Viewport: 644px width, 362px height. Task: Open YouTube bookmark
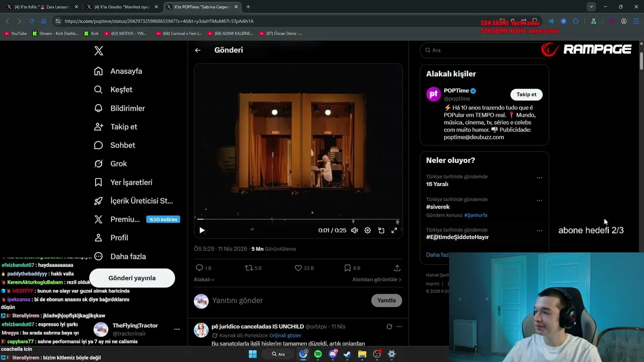[15, 33]
